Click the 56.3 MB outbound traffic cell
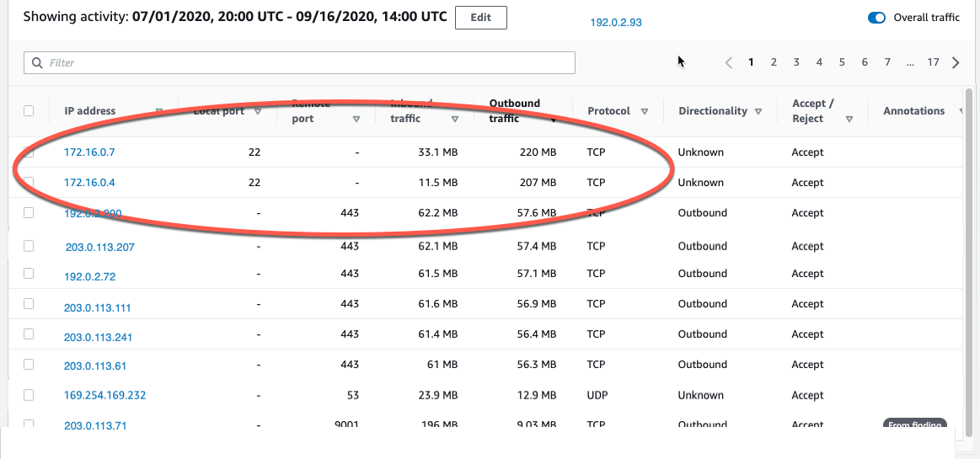The width and height of the screenshot is (980, 459). 536,365
